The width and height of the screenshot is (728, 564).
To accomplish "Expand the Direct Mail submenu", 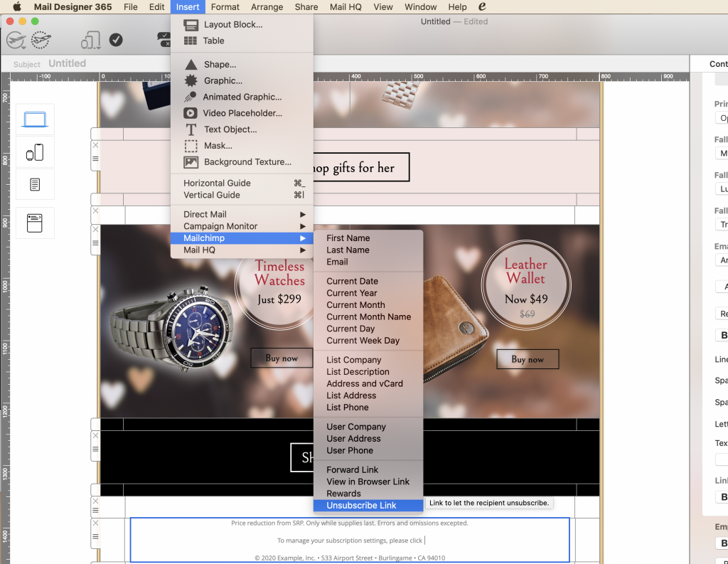I will pyautogui.click(x=242, y=214).
